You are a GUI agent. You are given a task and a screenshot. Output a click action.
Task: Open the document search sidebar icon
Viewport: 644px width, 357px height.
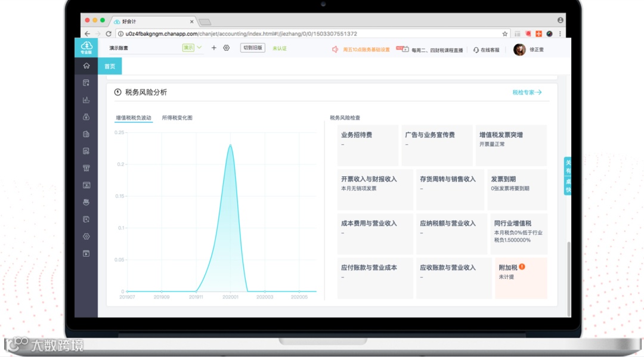tap(86, 219)
